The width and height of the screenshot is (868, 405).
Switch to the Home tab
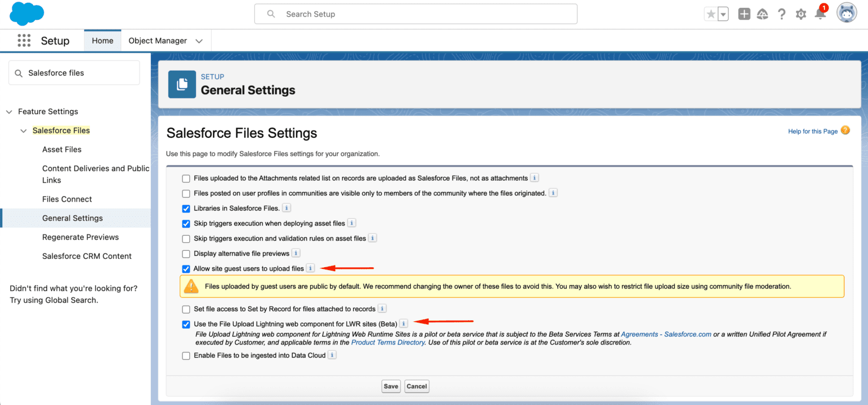coord(102,40)
